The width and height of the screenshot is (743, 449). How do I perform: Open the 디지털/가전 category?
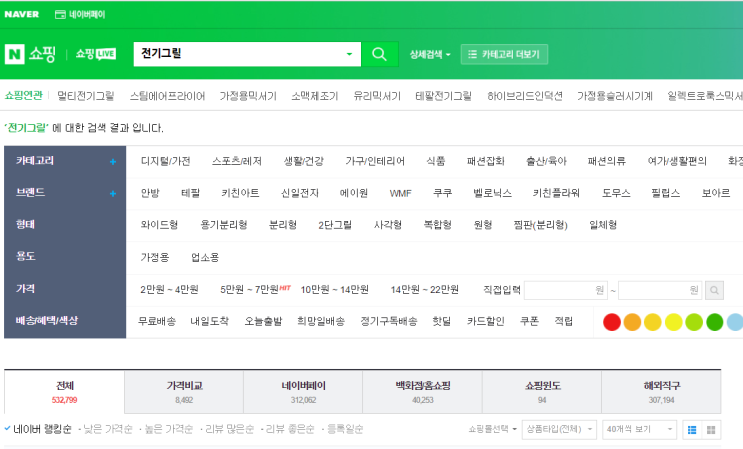tap(165, 162)
